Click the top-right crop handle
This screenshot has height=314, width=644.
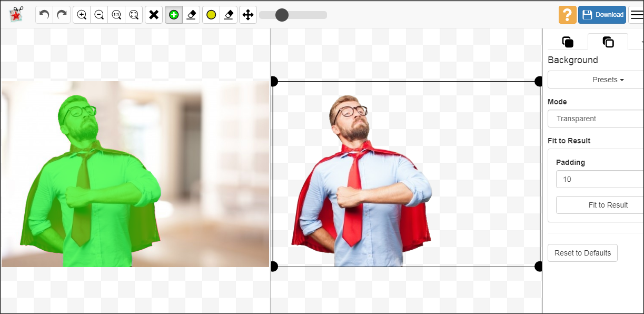[539, 81]
